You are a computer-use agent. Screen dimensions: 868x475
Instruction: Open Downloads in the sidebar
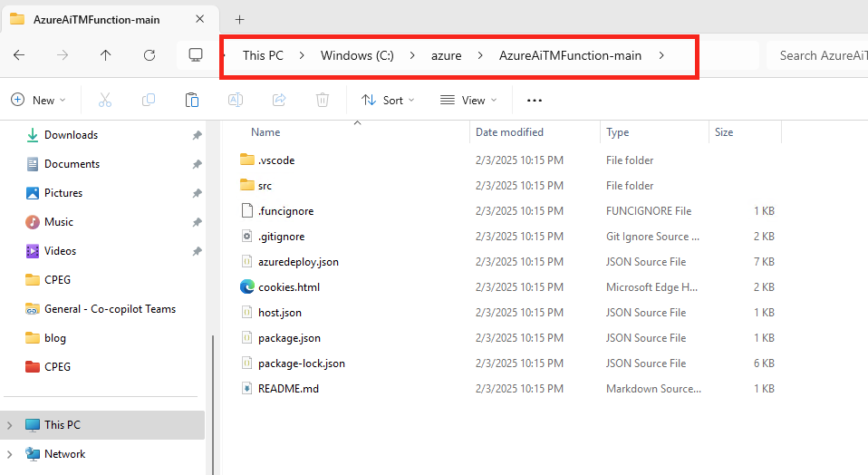pos(71,135)
